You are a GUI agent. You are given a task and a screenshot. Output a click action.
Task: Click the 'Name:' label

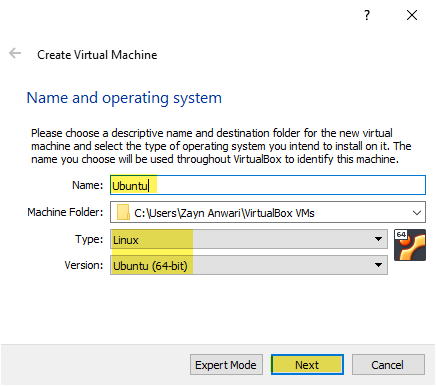click(x=88, y=185)
